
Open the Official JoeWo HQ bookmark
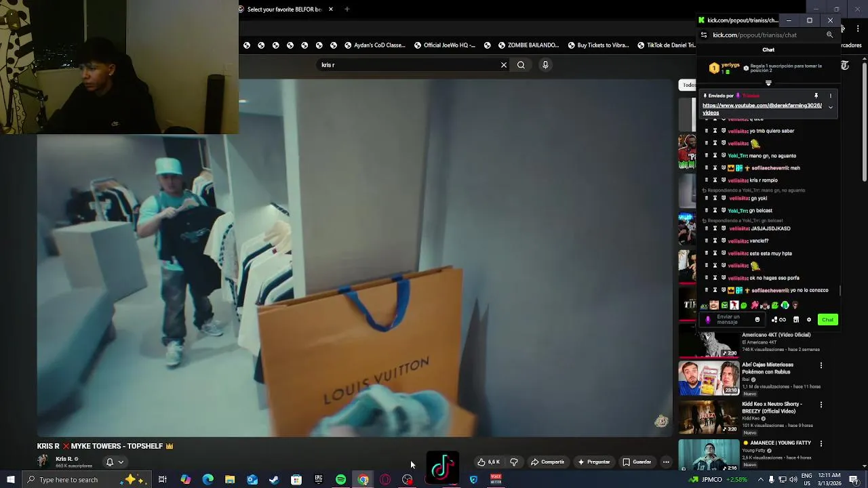click(443, 45)
